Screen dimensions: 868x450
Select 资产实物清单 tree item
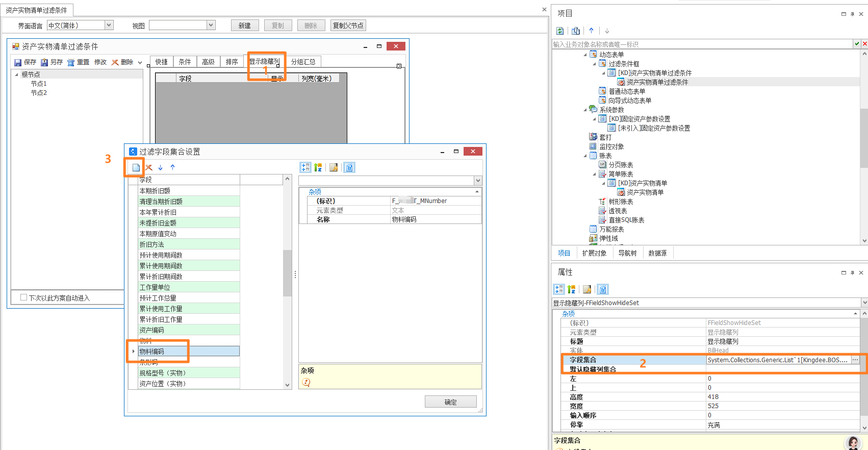point(645,192)
